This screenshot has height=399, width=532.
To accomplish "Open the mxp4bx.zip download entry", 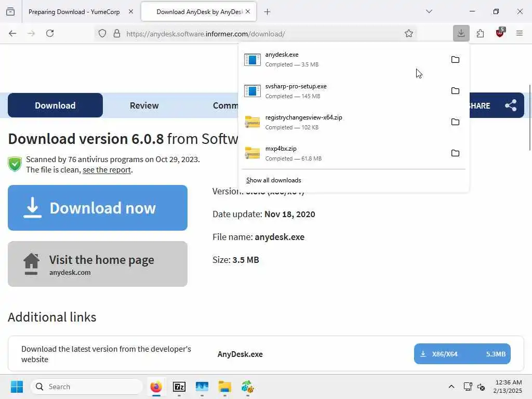I will 343,153.
